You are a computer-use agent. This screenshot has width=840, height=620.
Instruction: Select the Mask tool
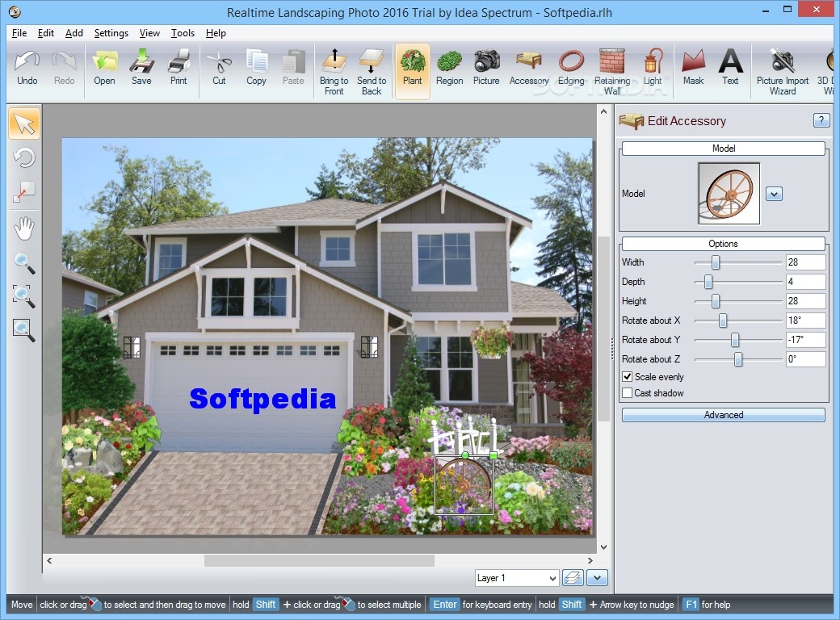693,69
